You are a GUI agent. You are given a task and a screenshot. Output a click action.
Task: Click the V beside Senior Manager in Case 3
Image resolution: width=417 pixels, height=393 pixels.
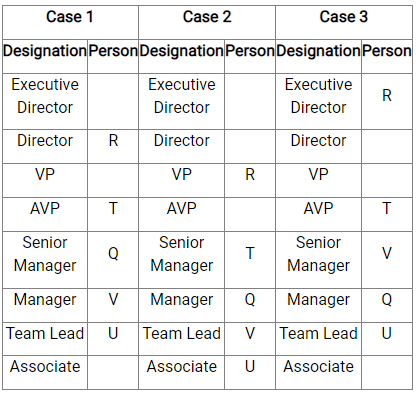(x=387, y=253)
